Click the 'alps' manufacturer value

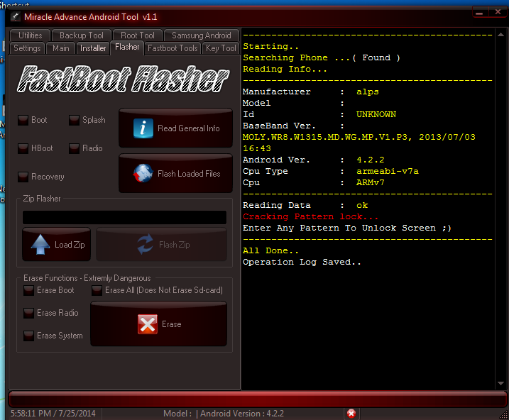368,92
